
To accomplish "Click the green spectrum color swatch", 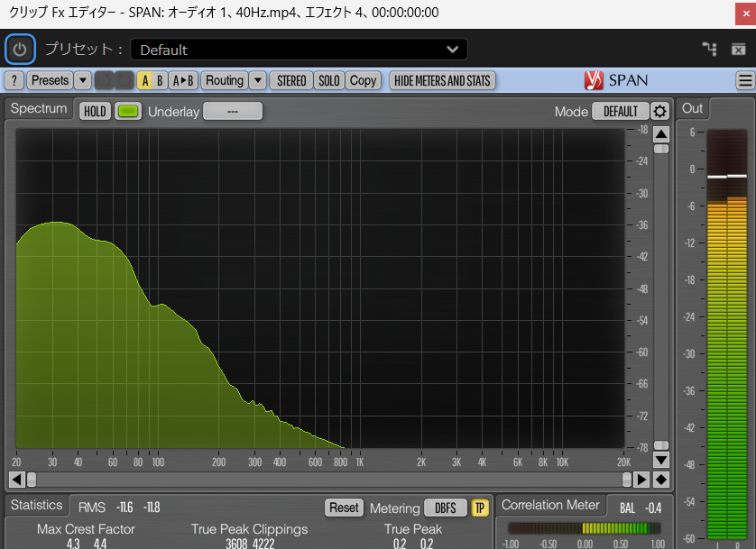I will click(x=129, y=112).
